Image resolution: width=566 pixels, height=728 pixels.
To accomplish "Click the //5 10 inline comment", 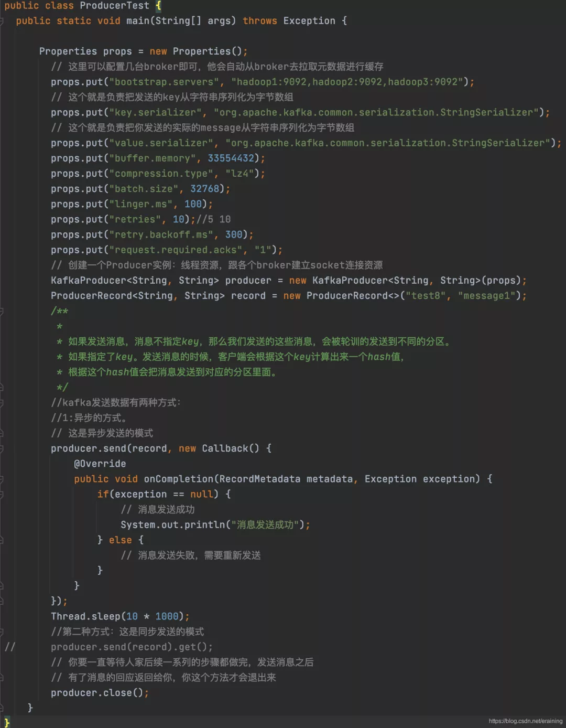I will coord(213,219).
